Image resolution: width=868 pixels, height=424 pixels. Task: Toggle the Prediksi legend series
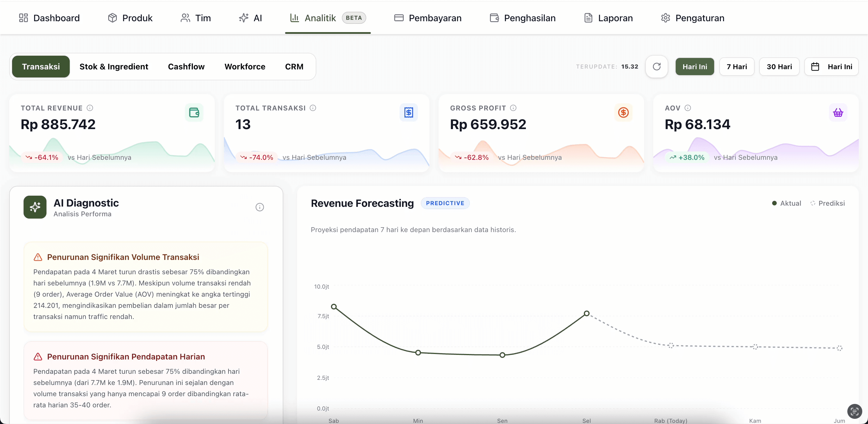828,203
